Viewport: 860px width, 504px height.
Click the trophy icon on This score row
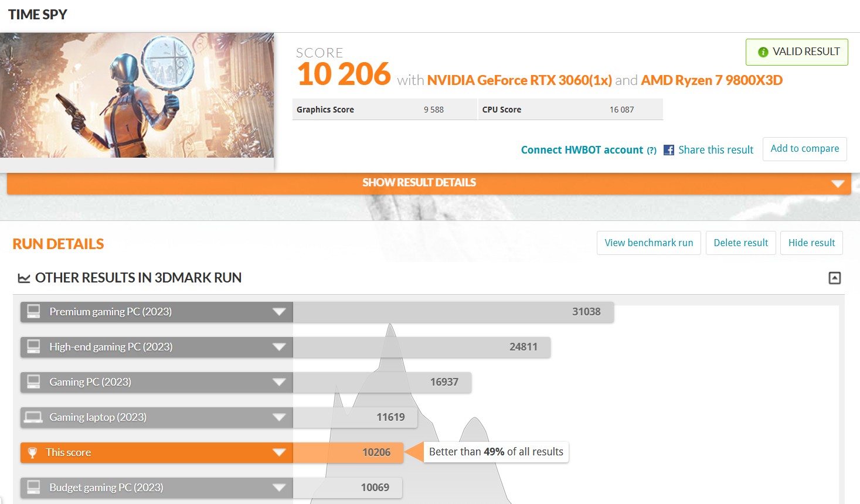[x=33, y=452]
